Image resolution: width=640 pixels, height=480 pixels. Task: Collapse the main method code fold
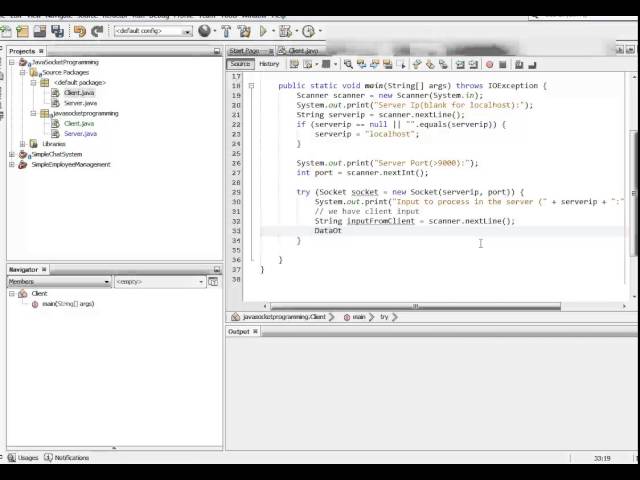pyautogui.click(x=251, y=86)
